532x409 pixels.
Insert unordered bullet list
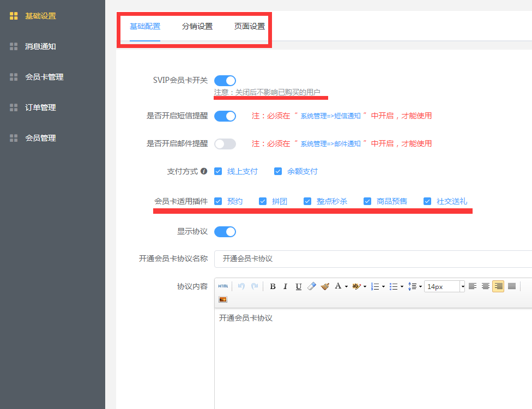click(x=394, y=286)
